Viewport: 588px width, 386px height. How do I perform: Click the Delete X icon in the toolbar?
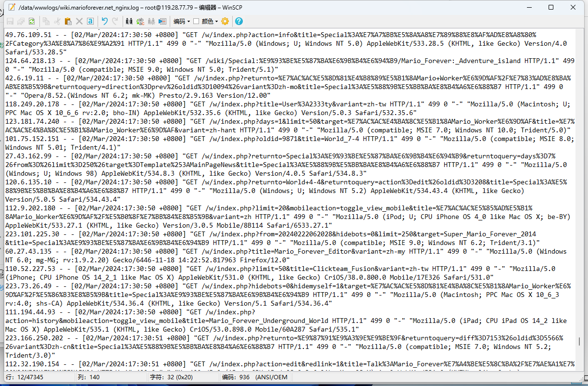pos(79,21)
